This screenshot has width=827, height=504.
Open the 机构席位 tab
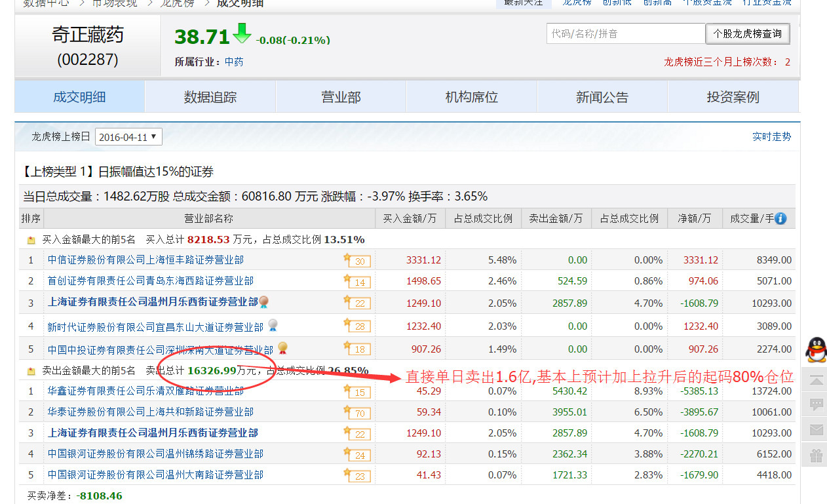[x=472, y=98]
